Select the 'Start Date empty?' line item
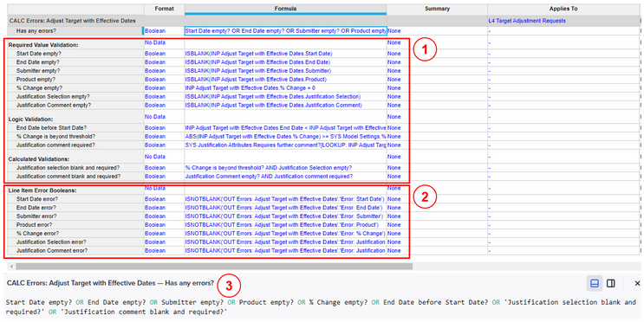 click(x=39, y=54)
